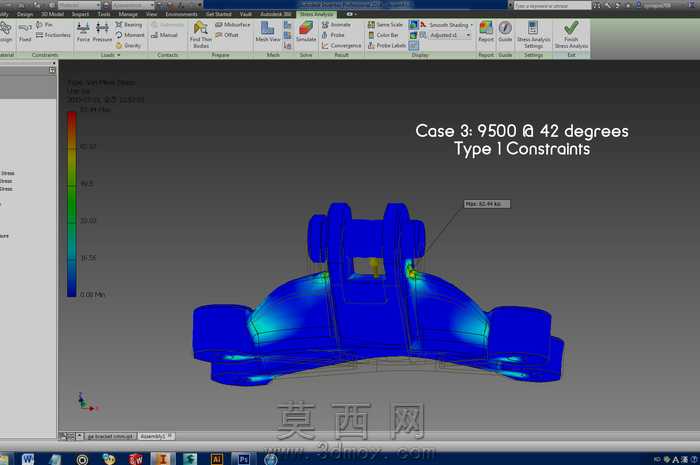Add a Gravity load
700x465 pixels.
point(128,45)
